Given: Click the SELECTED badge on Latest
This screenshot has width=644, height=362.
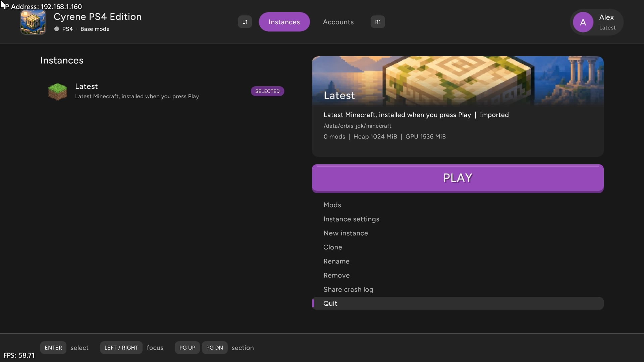Looking at the screenshot, I should (267, 91).
